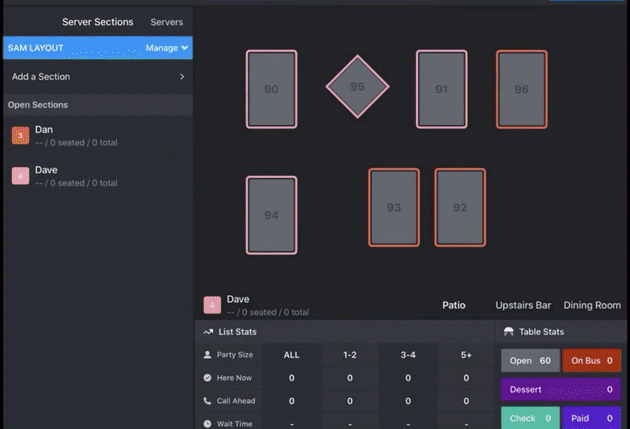630x429 pixels.
Task: Select table 96 with orange border
Action: pyautogui.click(x=522, y=89)
